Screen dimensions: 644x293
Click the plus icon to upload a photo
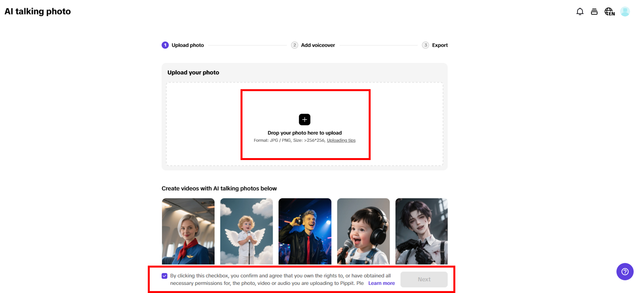coord(305,119)
